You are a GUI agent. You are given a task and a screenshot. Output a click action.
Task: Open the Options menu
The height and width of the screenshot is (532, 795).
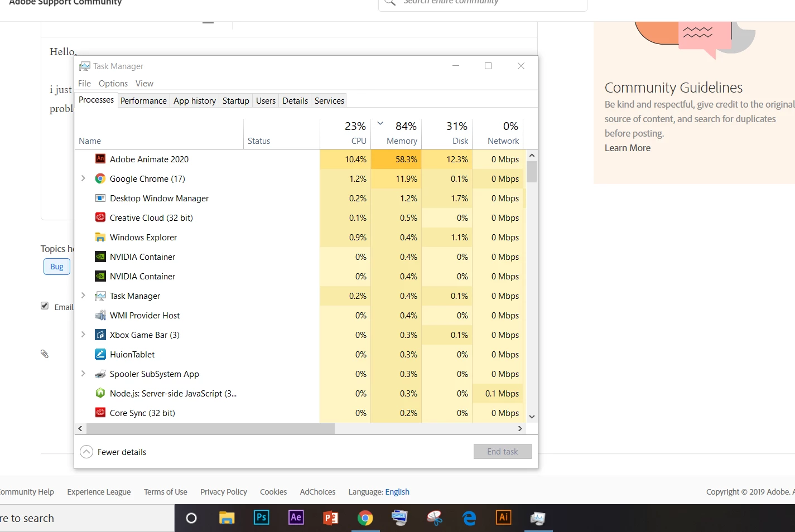coord(113,83)
